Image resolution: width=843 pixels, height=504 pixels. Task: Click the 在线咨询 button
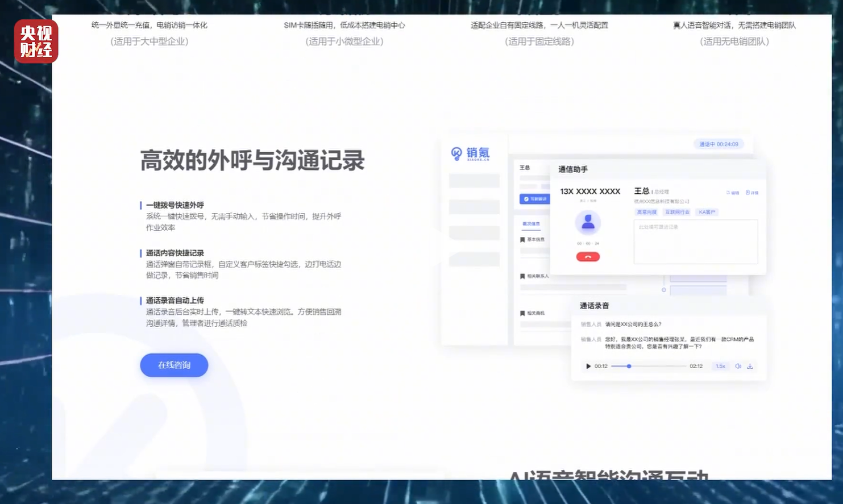(x=174, y=365)
